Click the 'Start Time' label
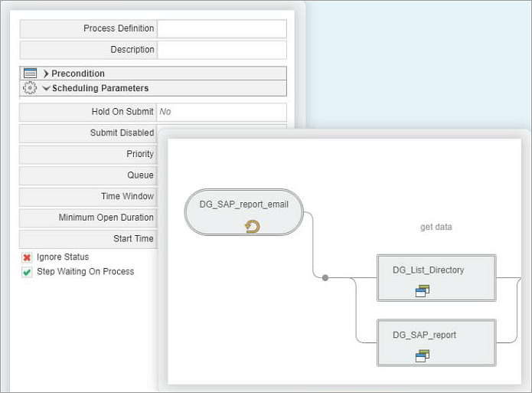This screenshot has width=532, height=393. 133,239
